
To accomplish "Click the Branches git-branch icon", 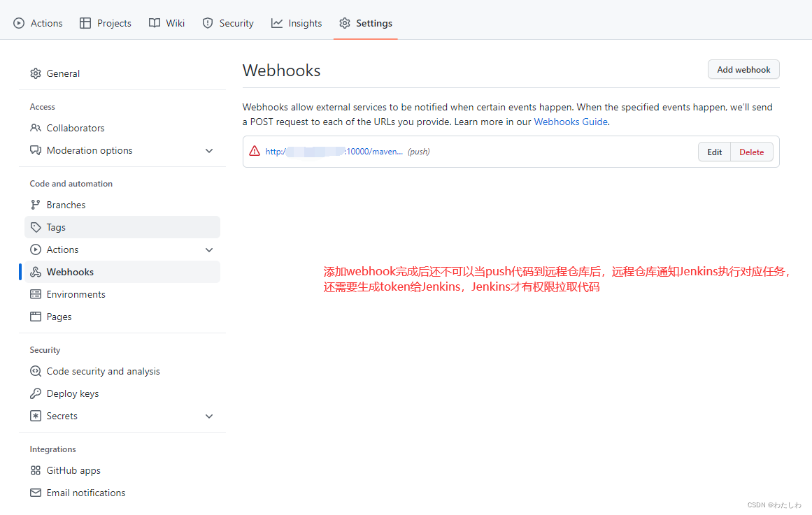I will [x=35, y=205].
